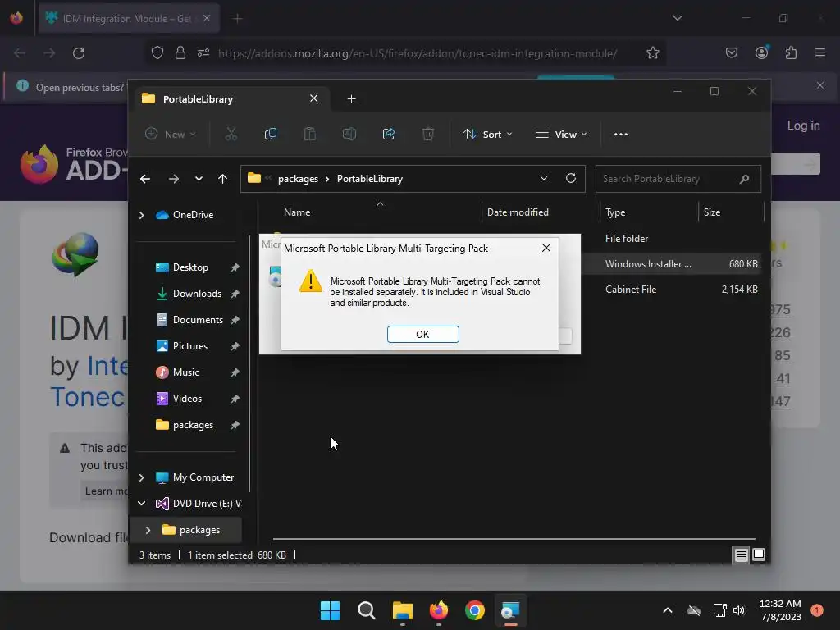840x630 pixels.
Task: Click Log in on the add-ons page
Action: pos(803,126)
